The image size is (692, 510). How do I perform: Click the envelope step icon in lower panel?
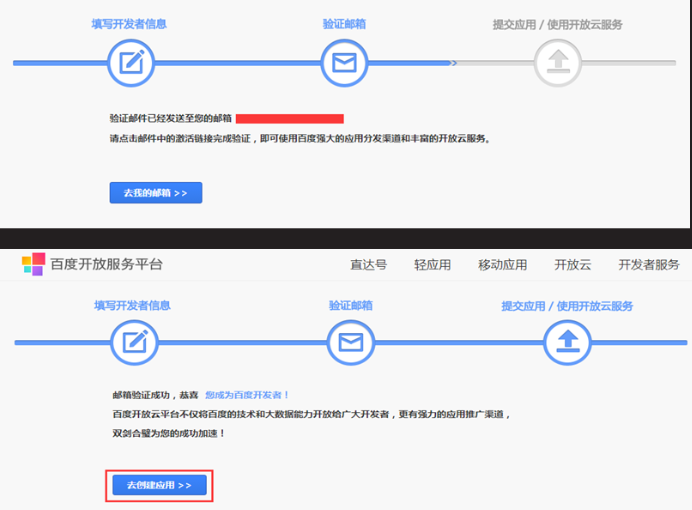point(351,342)
